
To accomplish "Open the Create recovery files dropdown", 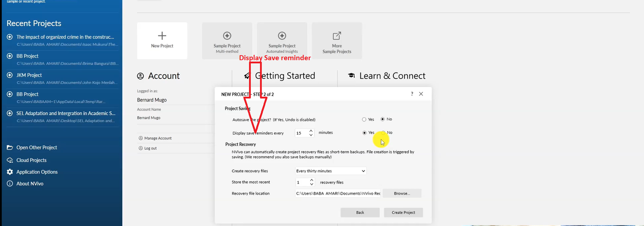I will click(331, 171).
